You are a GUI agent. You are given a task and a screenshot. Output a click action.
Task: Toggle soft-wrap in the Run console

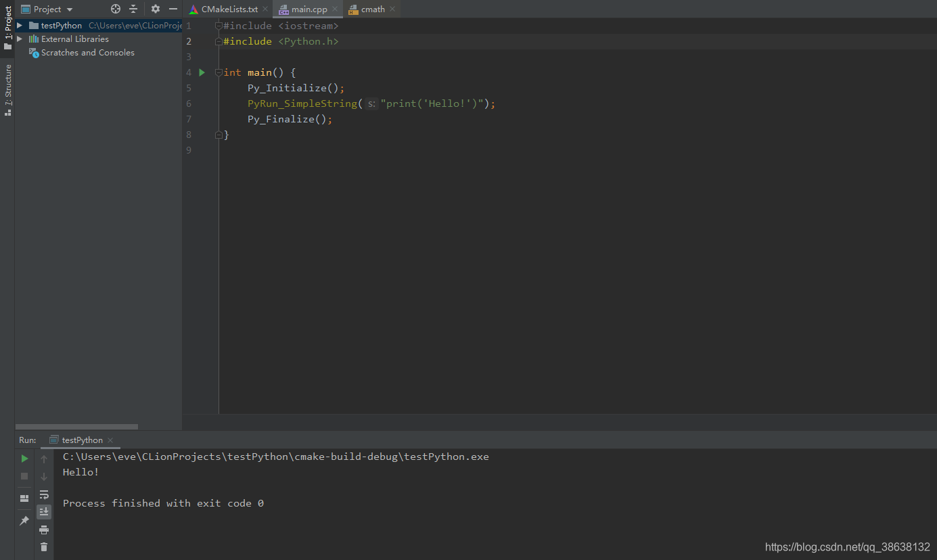[x=44, y=494]
